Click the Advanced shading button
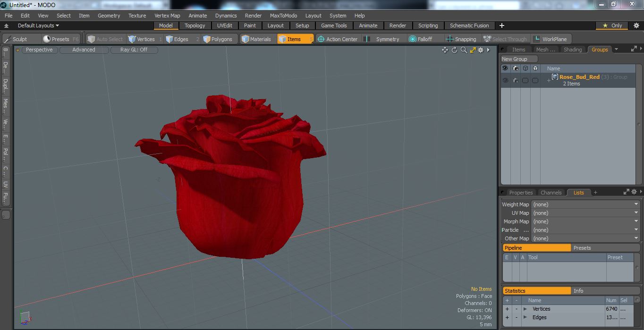The image size is (644, 330). tap(84, 50)
